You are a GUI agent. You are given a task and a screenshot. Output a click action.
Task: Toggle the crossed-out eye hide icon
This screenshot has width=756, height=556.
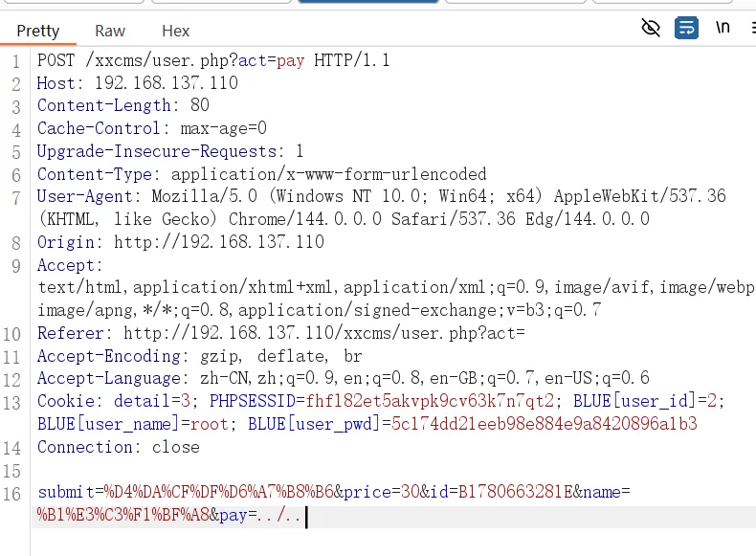(651, 28)
